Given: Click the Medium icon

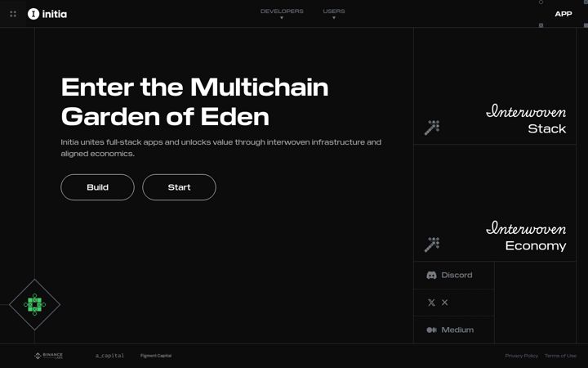Looking at the screenshot, I should coord(431,330).
